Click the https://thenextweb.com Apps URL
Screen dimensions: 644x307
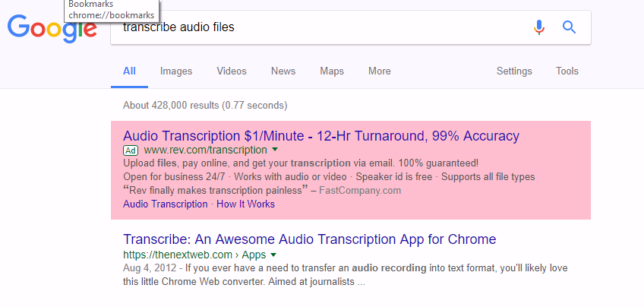point(194,255)
